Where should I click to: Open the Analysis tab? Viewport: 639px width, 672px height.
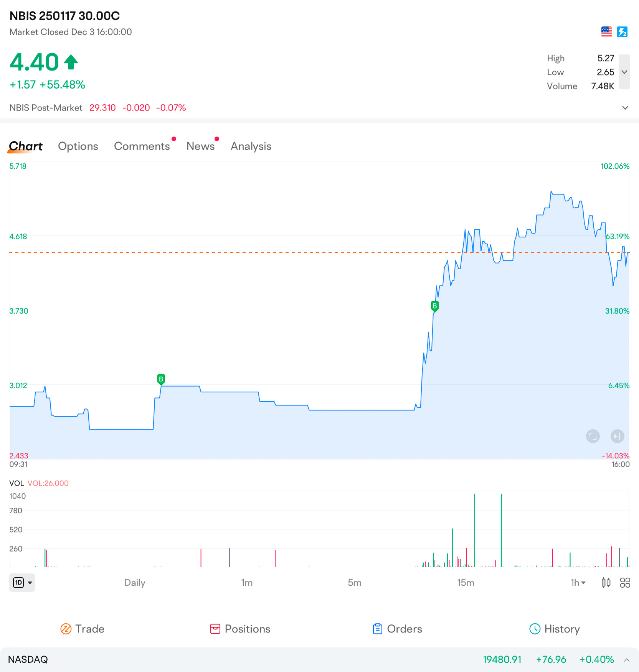pyautogui.click(x=251, y=146)
